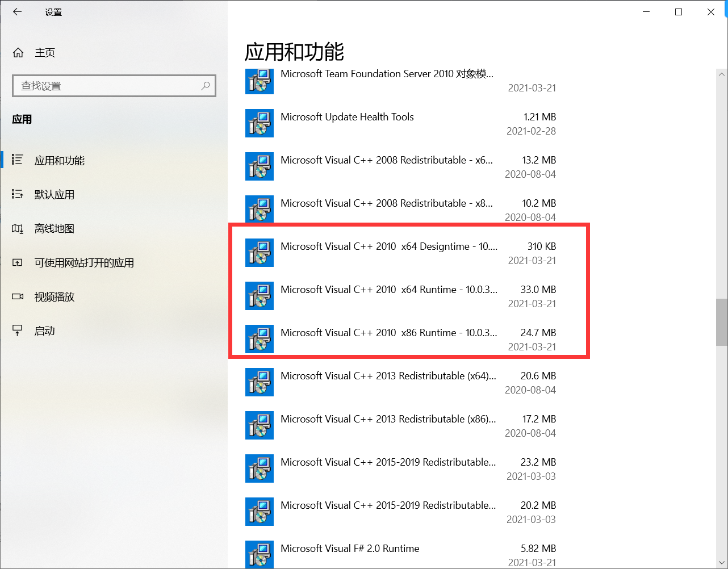Screen dimensions: 728x569
Task: Click the 默认应用 sidebar icon
Action: coord(18,194)
